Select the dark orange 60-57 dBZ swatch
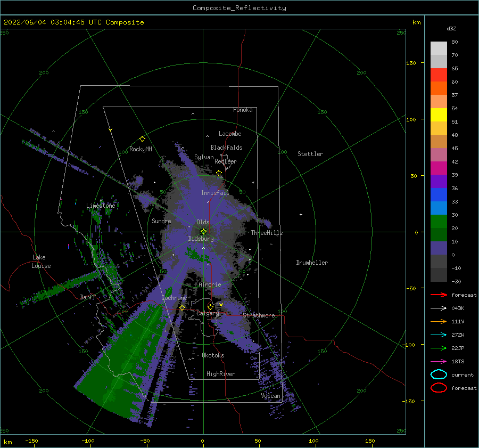The image size is (479, 448). click(439, 88)
